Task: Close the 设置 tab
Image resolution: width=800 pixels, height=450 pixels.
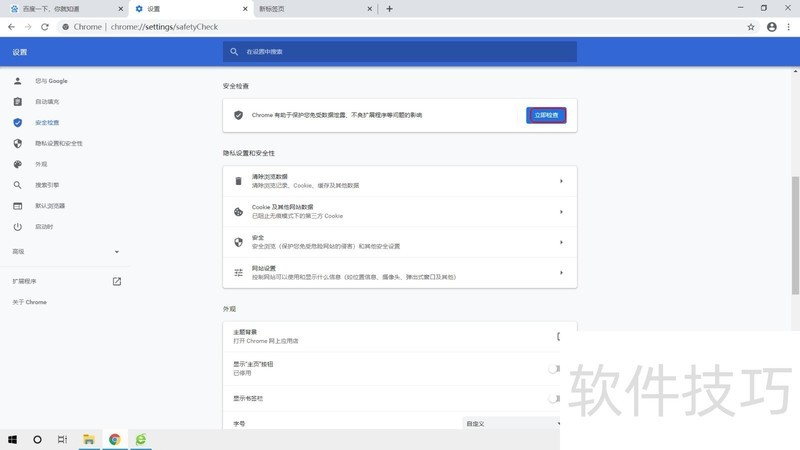Action: tap(245, 9)
